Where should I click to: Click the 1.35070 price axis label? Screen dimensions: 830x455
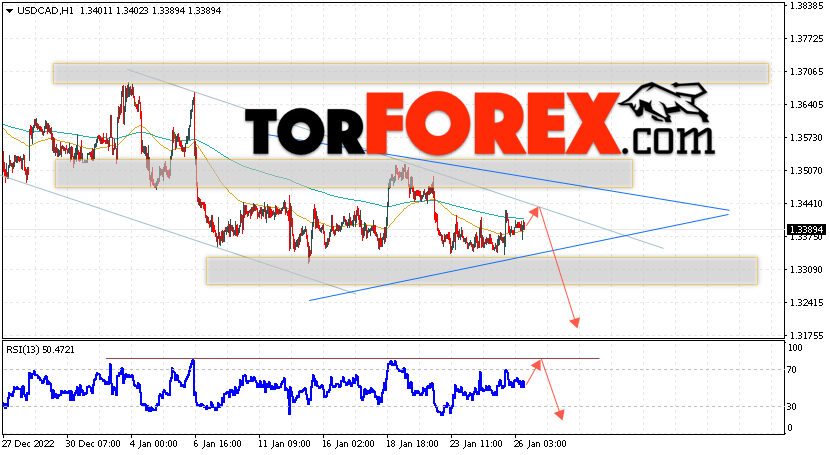tap(806, 170)
